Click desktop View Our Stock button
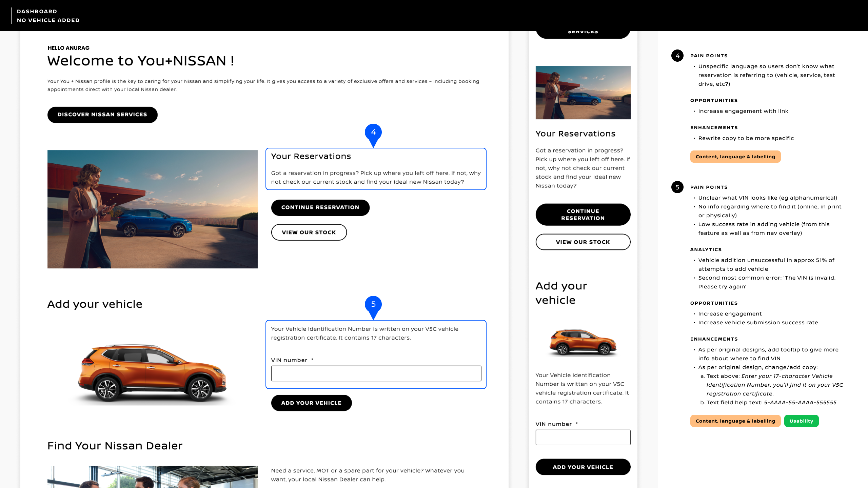The height and width of the screenshot is (488, 868). (309, 232)
